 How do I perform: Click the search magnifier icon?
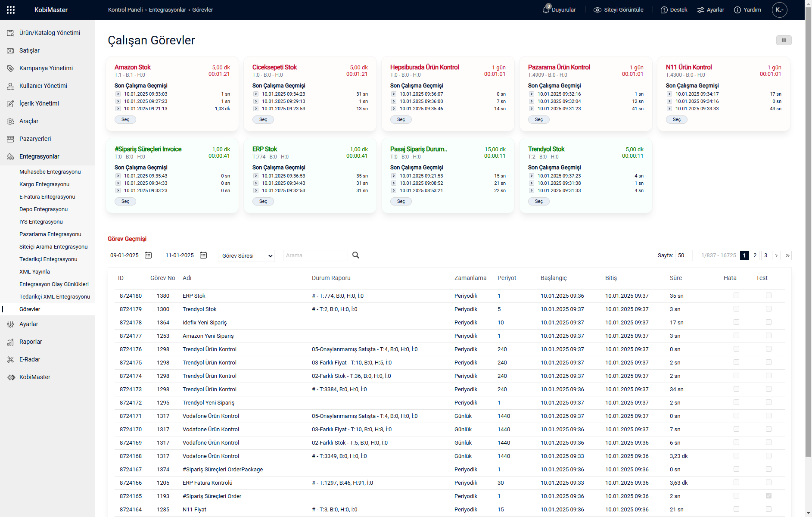(x=356, y=255)
